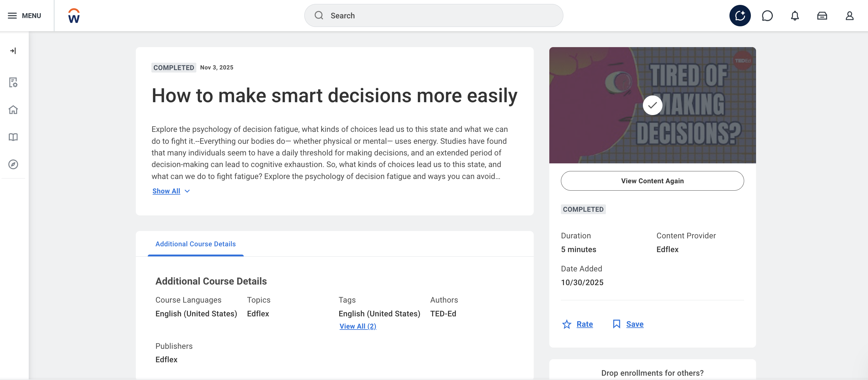Select Additional Course Details tab
The width and height of the screenshot is (868, 380).
195,244
